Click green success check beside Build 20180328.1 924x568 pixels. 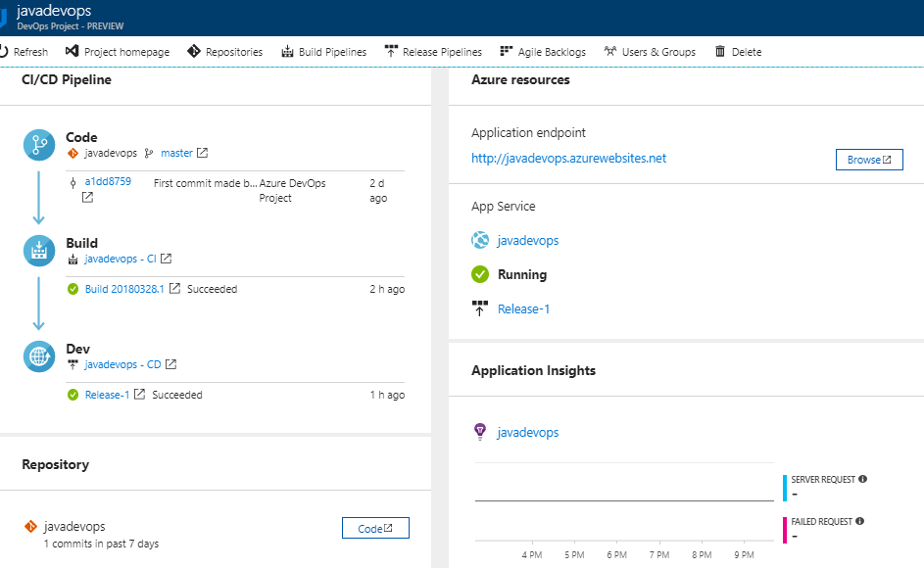pyautogui.click(x=73, y=289)
